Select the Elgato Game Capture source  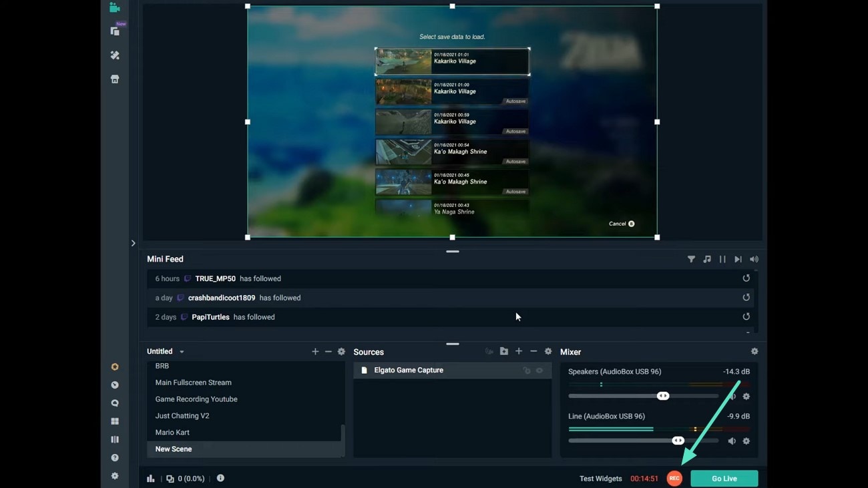coord(452,371)
